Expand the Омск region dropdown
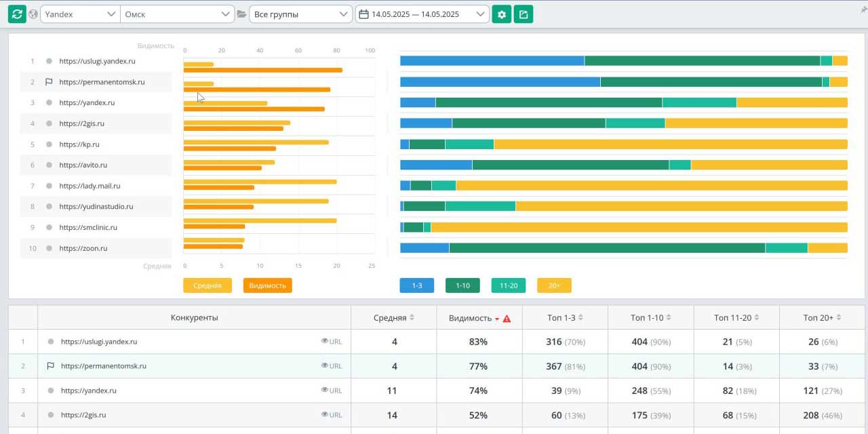 click(178, 14)
